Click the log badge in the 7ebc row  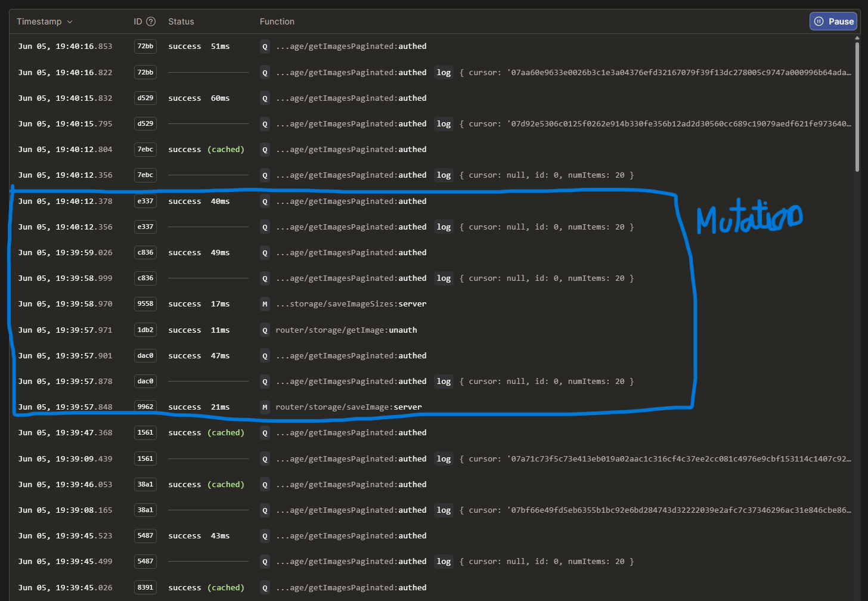point(444,175)
